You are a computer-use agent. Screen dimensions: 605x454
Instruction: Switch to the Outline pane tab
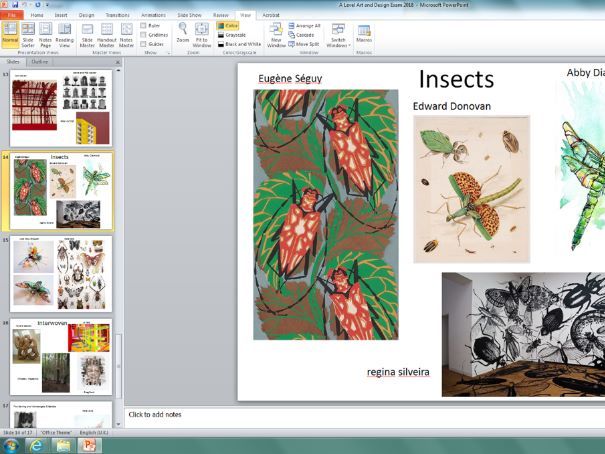point(39,62)
